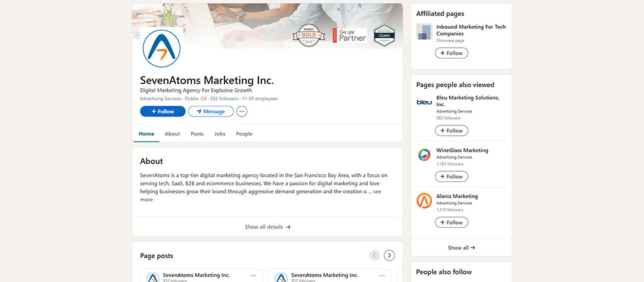Click the Alaniz Marketing orange logo

[425, 201]
